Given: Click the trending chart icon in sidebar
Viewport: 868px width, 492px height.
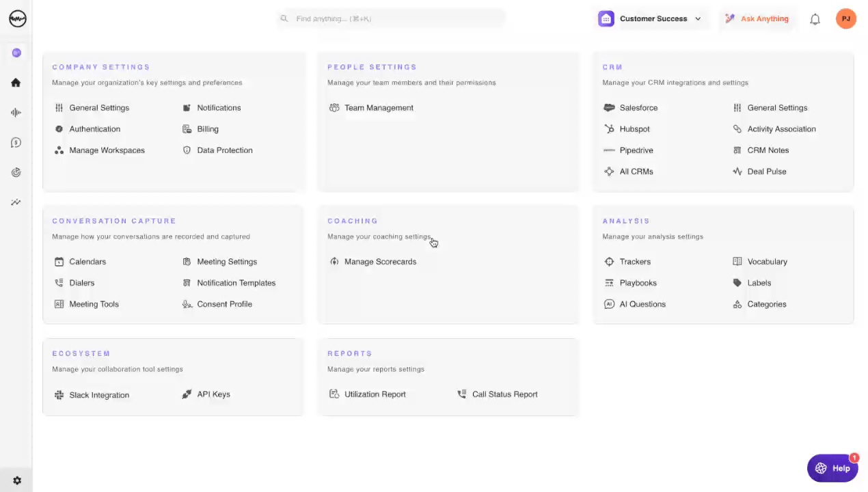Looking at the screenshot, I should click(16, 202).
